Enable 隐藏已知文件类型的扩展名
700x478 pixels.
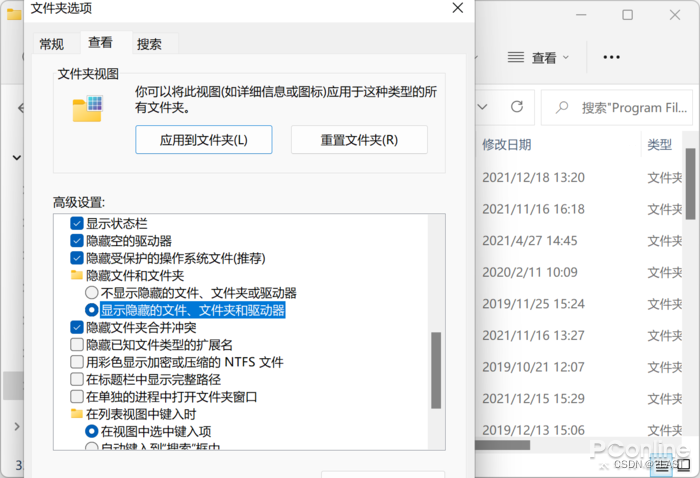[77, 345]
